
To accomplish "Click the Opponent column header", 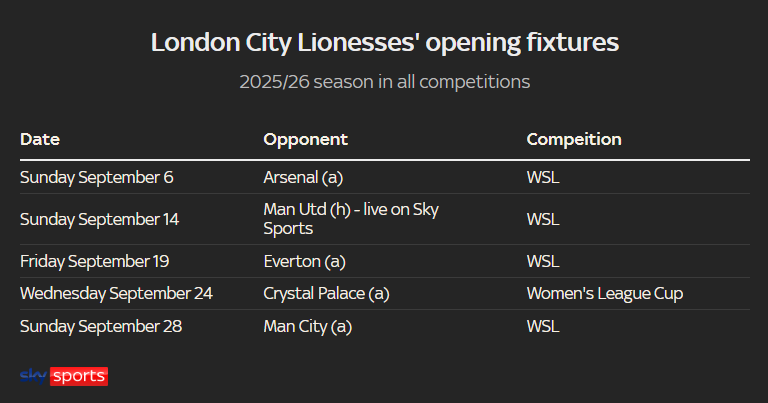I will pos(305,139).
